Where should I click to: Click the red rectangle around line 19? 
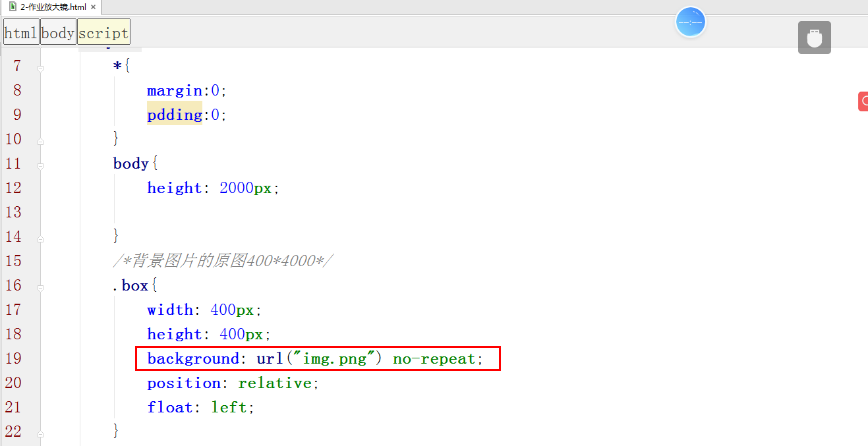[x=317, y=358]
